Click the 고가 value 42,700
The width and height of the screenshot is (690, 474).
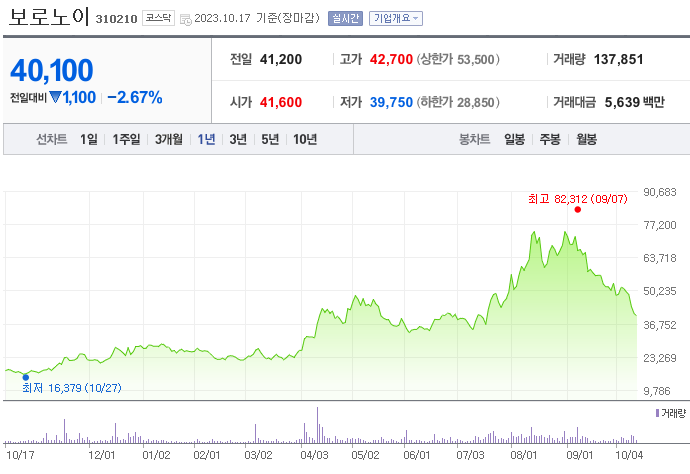click(391, 59)
